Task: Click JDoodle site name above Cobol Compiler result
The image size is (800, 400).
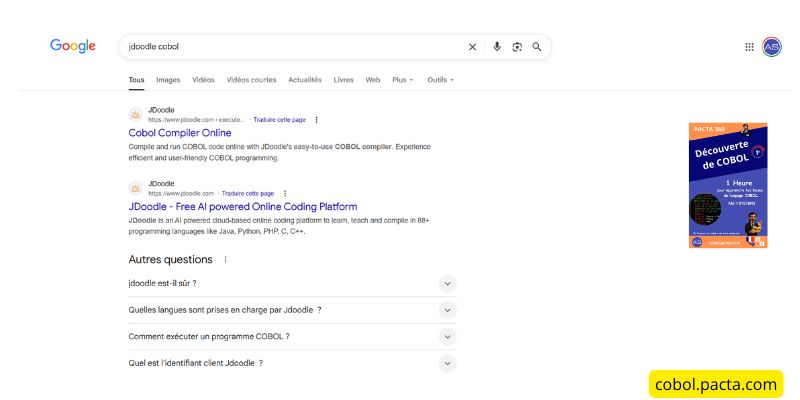Action: click(x=161, y=110)
